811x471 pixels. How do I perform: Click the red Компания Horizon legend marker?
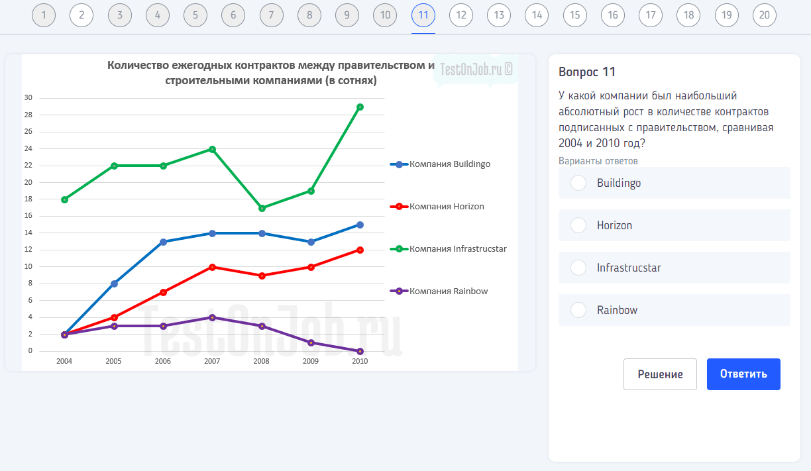399,206
